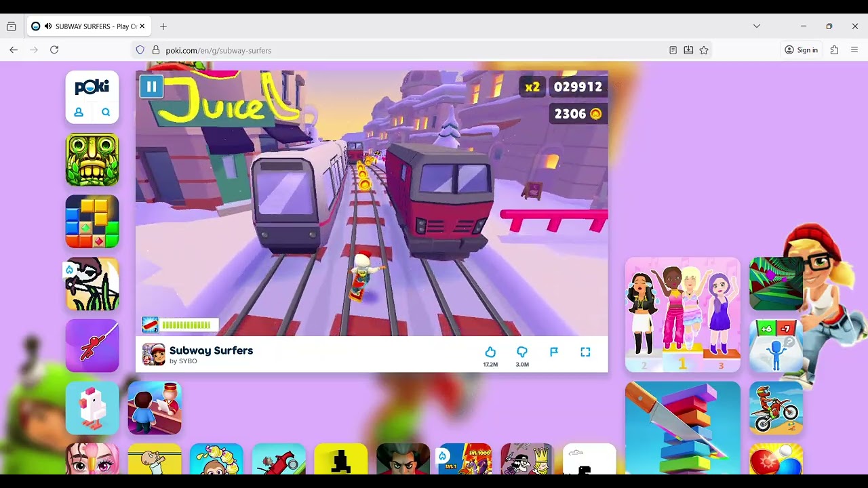Dislike Subway Surfers with thumbs down
Screen dimensions: 868x488
click(522, 352)
